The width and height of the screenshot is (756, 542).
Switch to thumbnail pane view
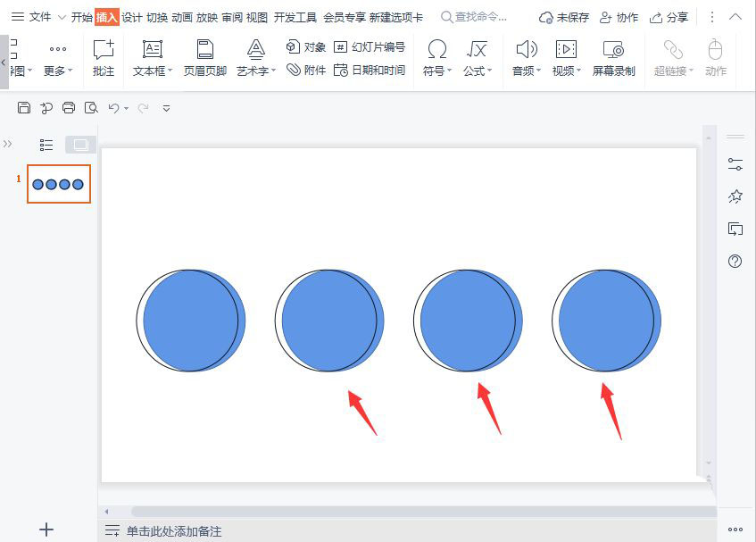pos(79,144)
